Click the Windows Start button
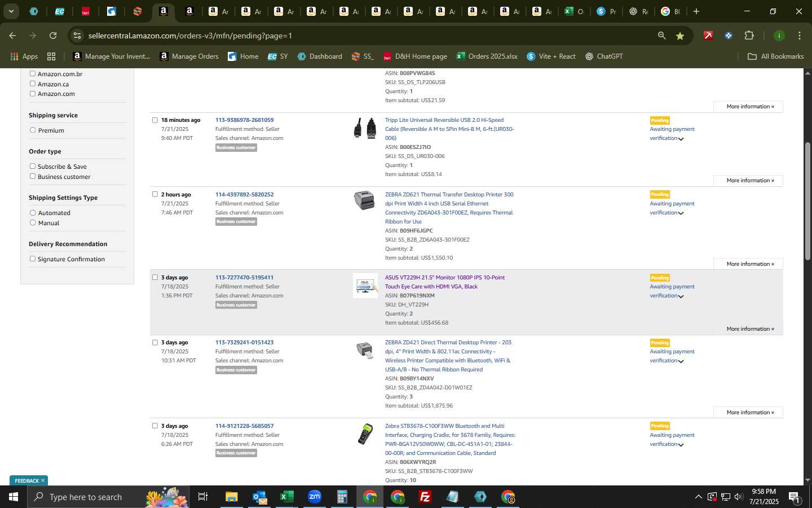This screenshot has width=812, height=508. click(x=14, y=497)
